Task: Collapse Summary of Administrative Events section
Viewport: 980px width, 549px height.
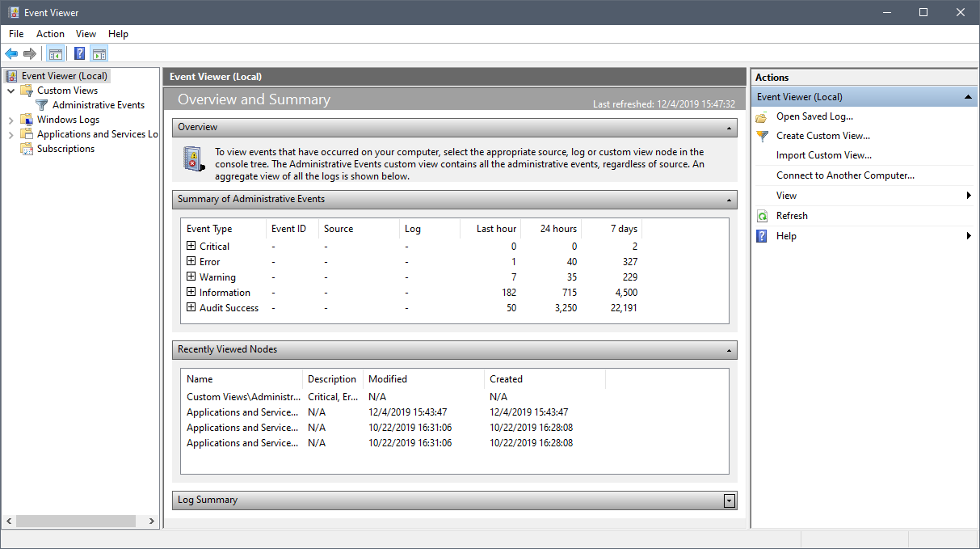Action: [x=730, y=200]
